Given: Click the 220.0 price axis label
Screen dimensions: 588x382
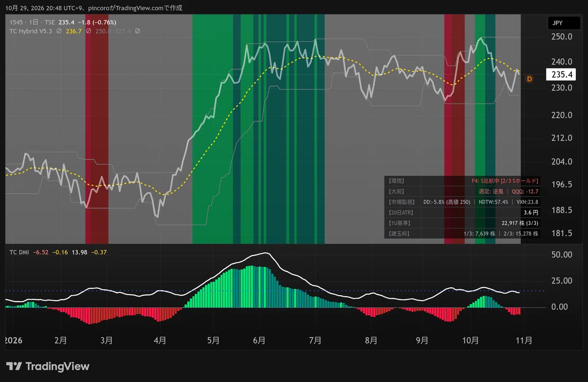Looking at the screenshot, I should point(561,115).
